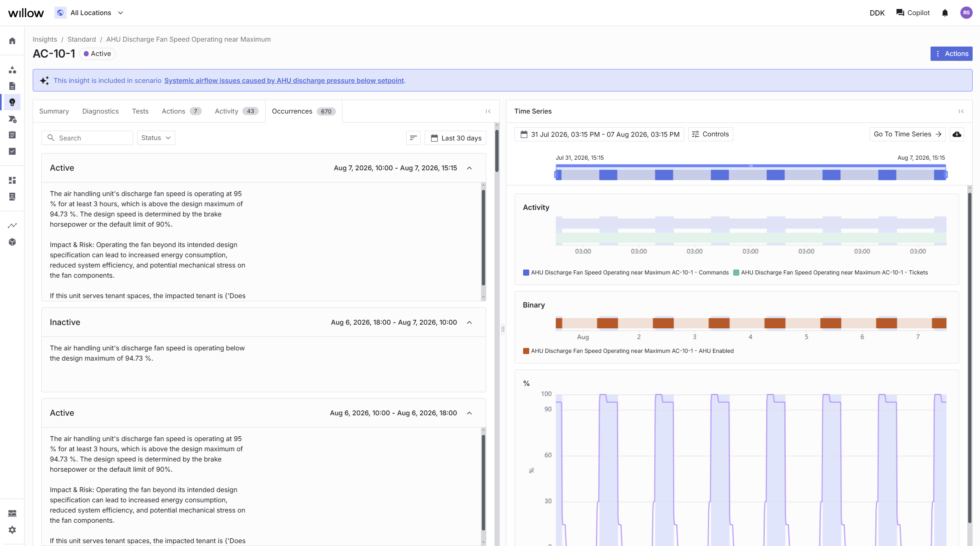Toggle the AHU Enabled legend series

click(x=628, y=351)
